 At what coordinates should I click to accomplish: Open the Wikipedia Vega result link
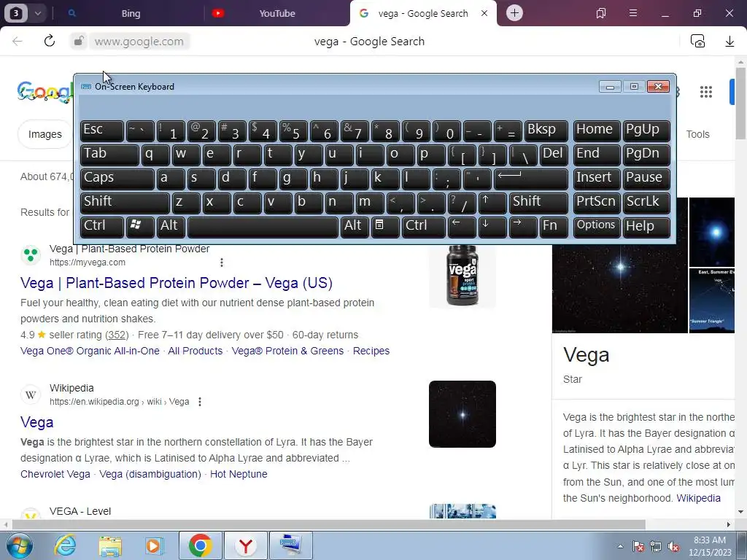[x=36, y=422]
